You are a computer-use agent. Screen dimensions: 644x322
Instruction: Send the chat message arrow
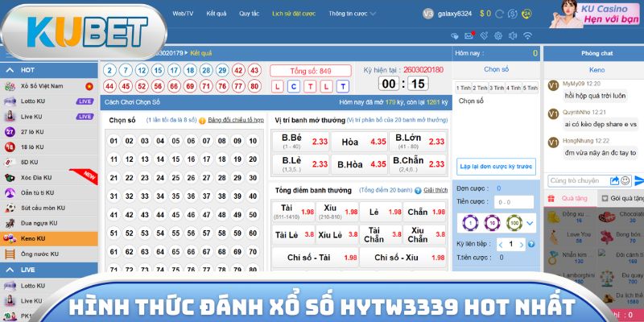tap(639, 180)
